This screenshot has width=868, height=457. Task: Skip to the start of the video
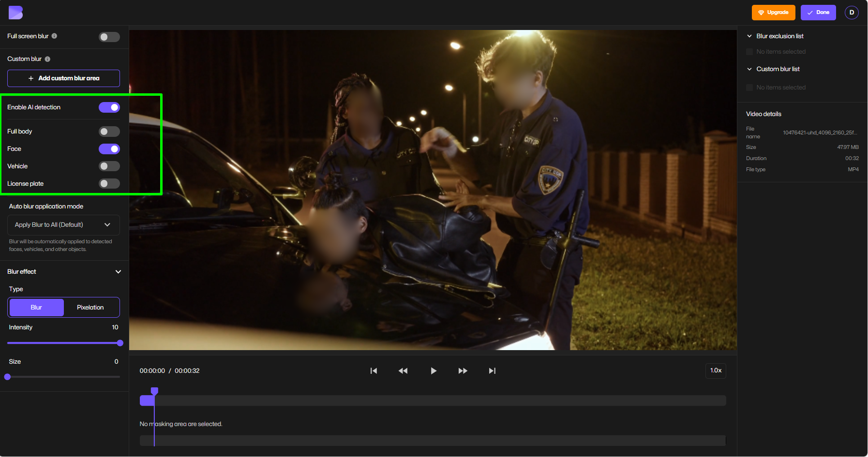(374, 370)
